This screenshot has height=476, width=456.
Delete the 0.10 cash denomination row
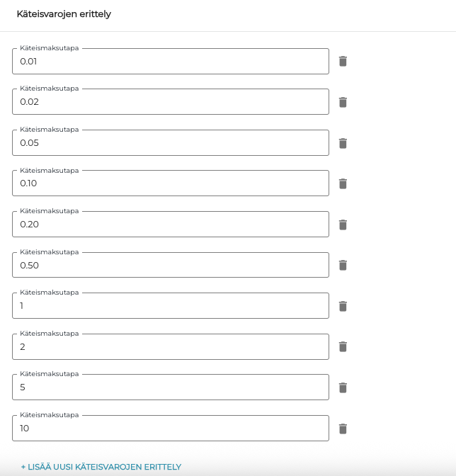point(343,183)
